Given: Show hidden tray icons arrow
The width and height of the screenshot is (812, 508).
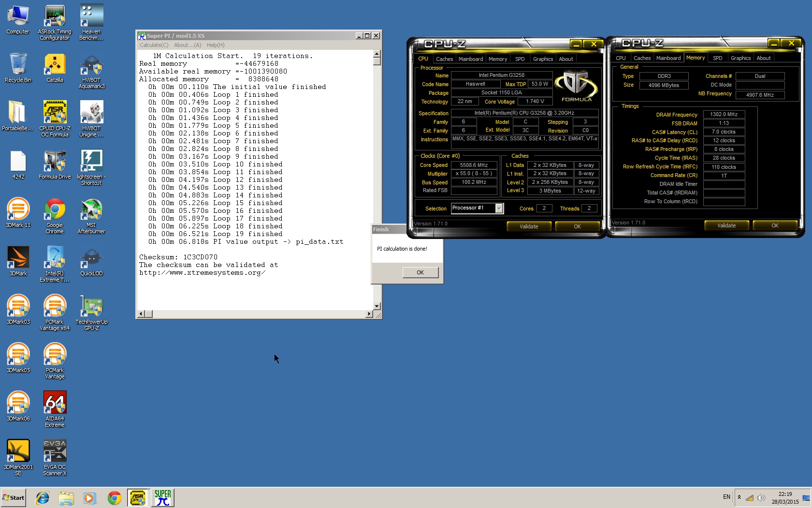Looking at the screenshot, I should tap(739, 497).
